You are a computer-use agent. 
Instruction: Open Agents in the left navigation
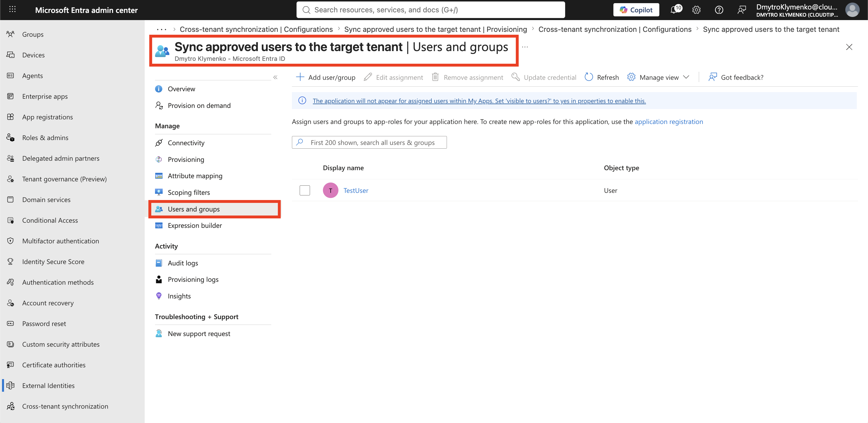coord(32,76)
